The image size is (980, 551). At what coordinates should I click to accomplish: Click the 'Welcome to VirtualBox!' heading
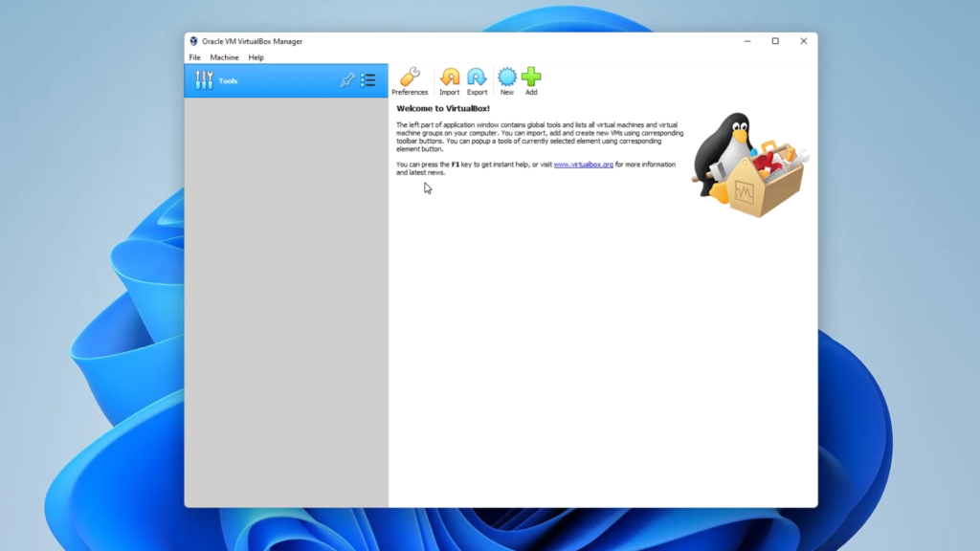tap(443, 108)
